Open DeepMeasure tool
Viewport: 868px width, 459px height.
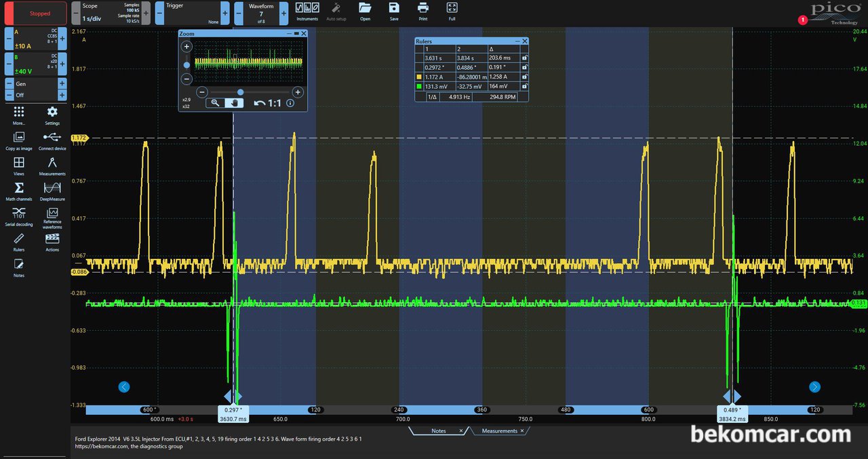click(52, 191)
